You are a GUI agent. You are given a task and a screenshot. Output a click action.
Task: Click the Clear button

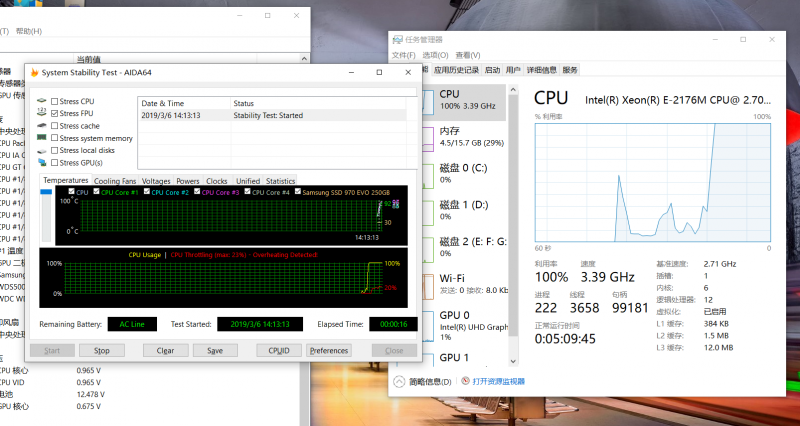coord(165,350)
